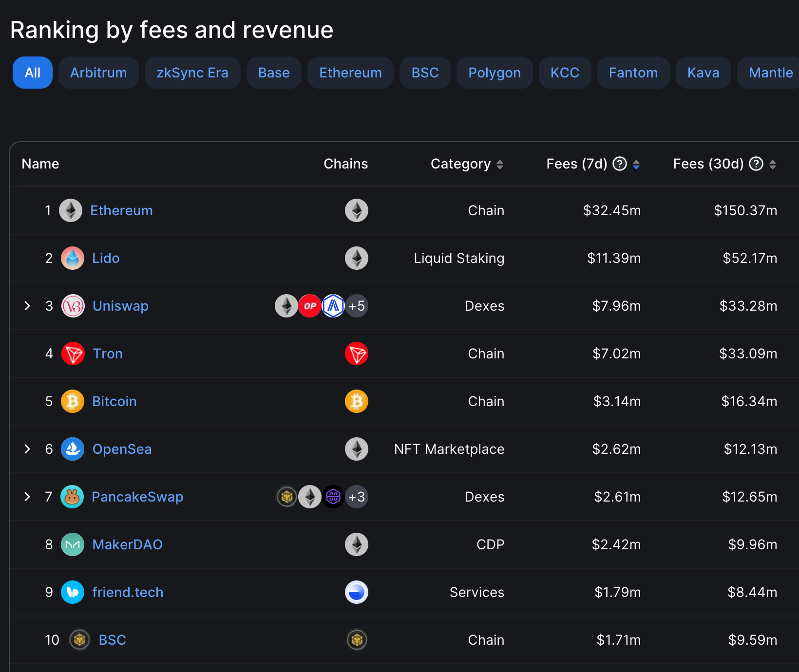Click the Bitcoin chain icon in Chains column
Screen dimensions: 799x672
[x=357, y=401]
